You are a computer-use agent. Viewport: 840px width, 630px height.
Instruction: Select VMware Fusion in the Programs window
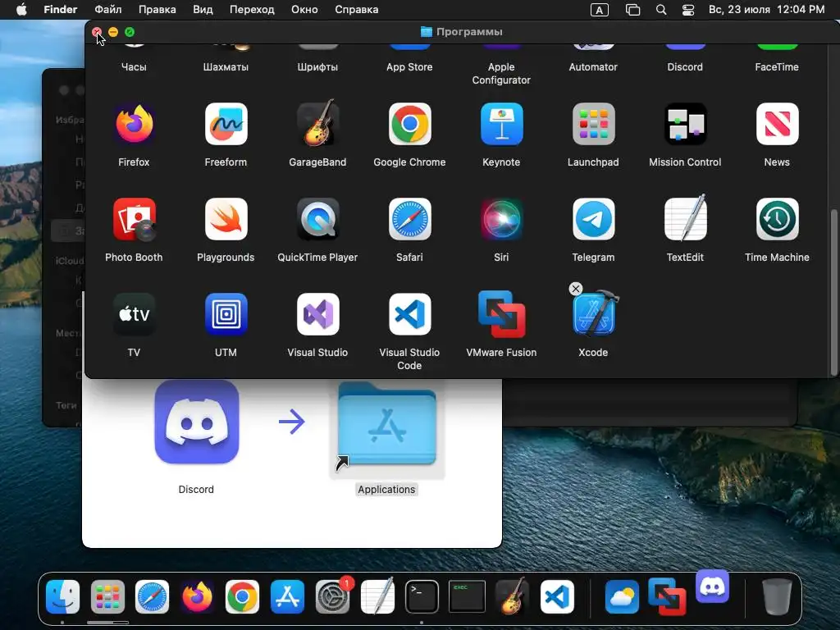coord(501,314)
